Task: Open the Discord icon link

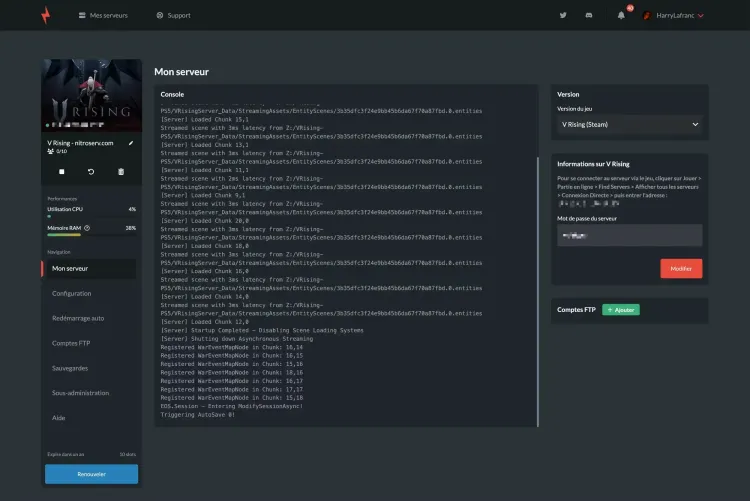Action: [x=589, y=15]
